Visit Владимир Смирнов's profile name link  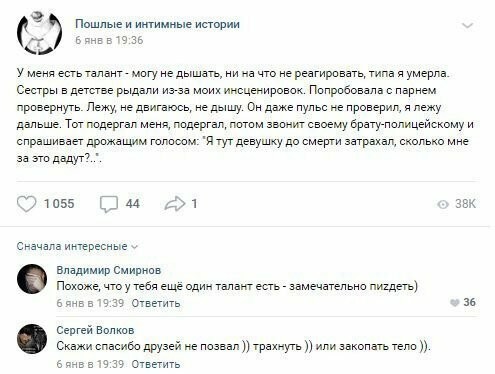click(x=109, y=270)
